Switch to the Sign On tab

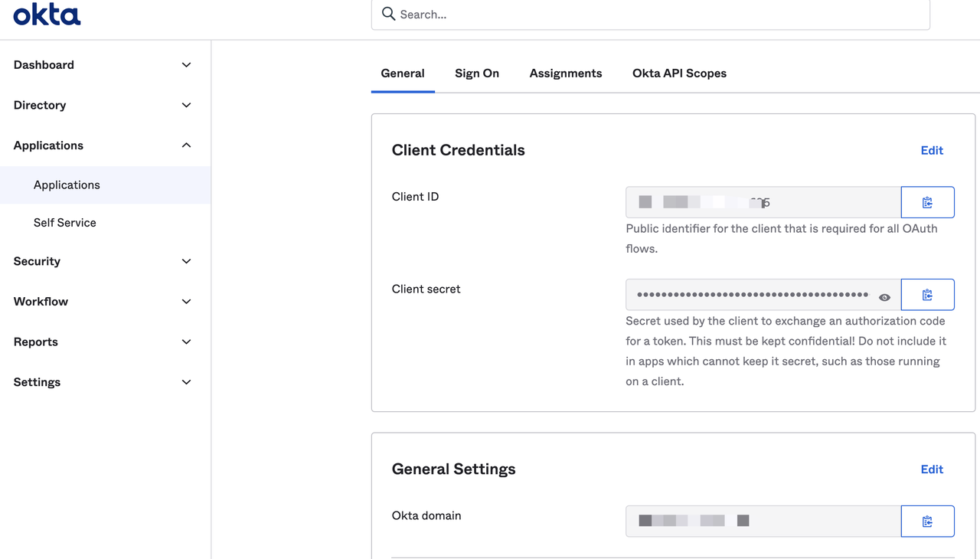[x=476, y=74]
